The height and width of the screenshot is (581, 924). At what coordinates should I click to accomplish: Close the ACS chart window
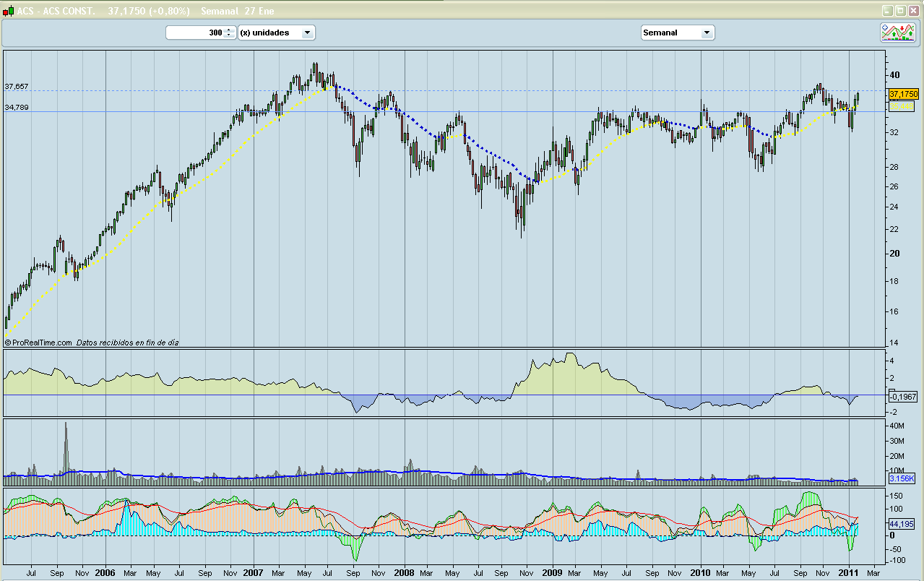[x=912, y=11]
